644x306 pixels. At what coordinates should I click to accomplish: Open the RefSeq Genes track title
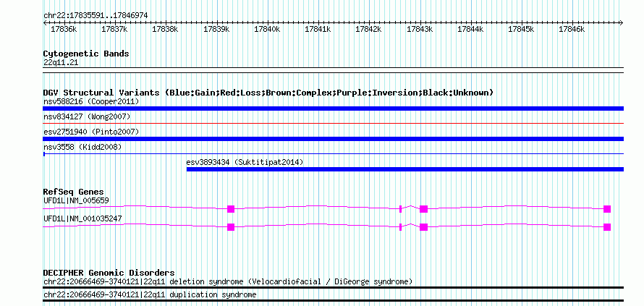click(x=74, y=192)
